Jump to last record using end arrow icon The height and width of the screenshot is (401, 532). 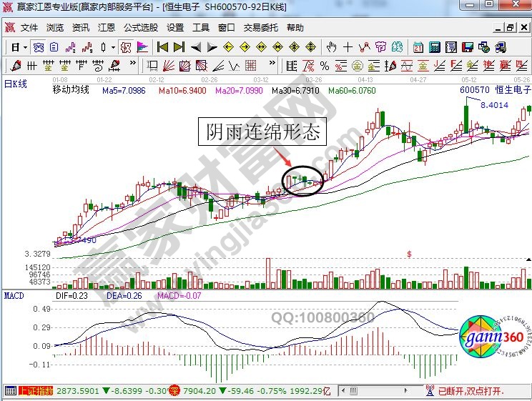[x=178, y=47]
